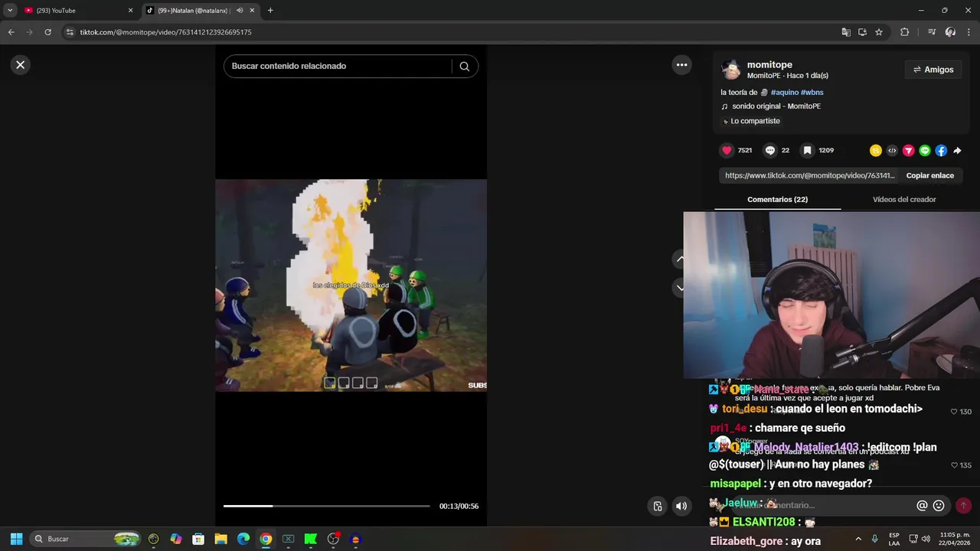The width and height of the screenshot is (980, 551).
Task: Open Copilot from the taskbar
Action: (176, 539)
